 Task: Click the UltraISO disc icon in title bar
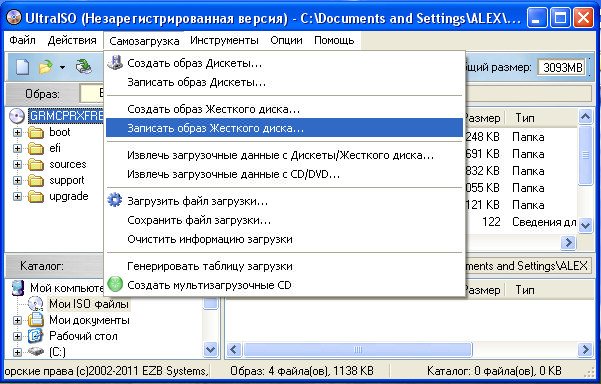click(x=14, y=17)
